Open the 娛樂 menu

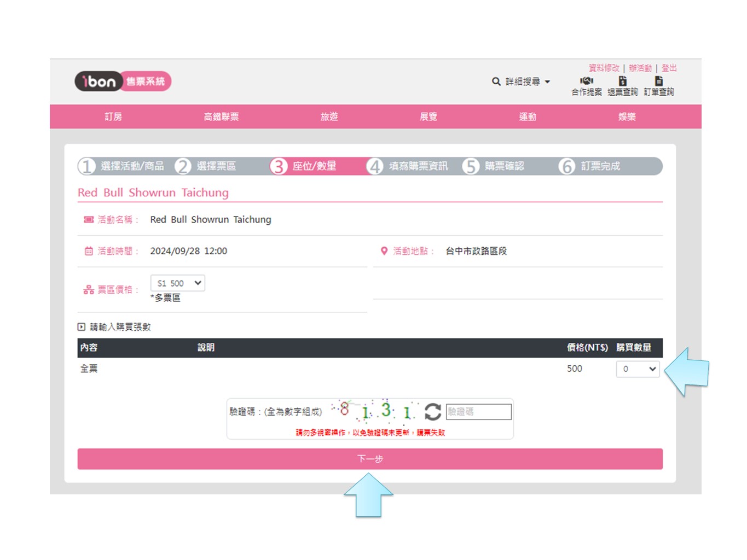pyautogui.click(x=627, y=116)
